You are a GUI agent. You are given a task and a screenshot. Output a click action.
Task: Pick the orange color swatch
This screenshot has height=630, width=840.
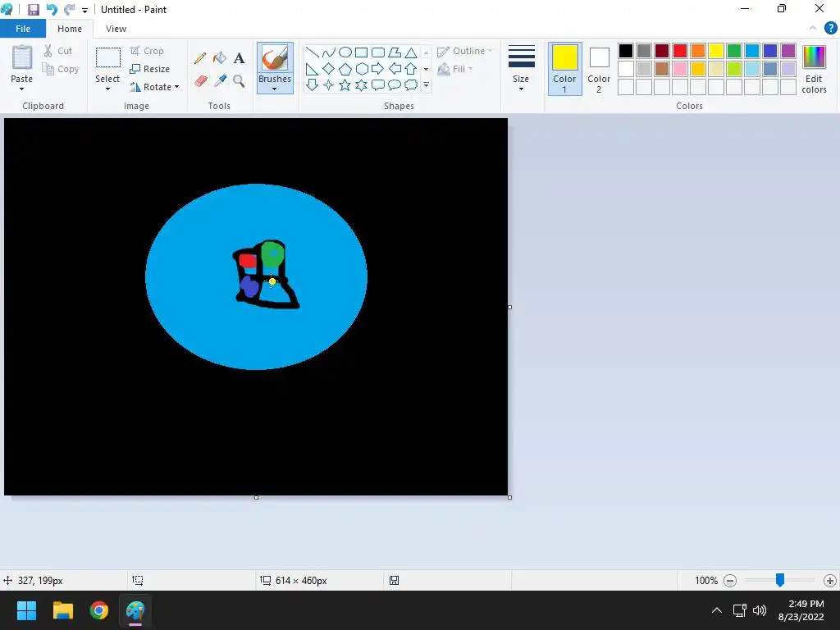[698, 51]
